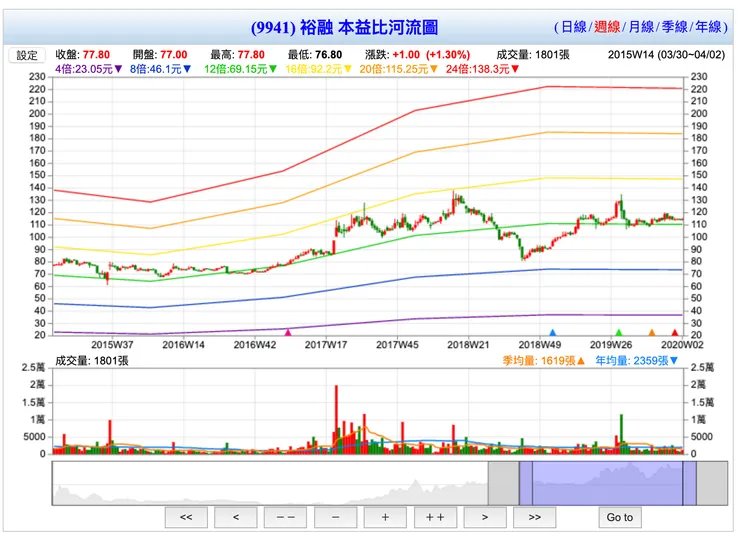
Task: Click the 2015W14 (03/30~04/02) date label
Action: (666, 55)
